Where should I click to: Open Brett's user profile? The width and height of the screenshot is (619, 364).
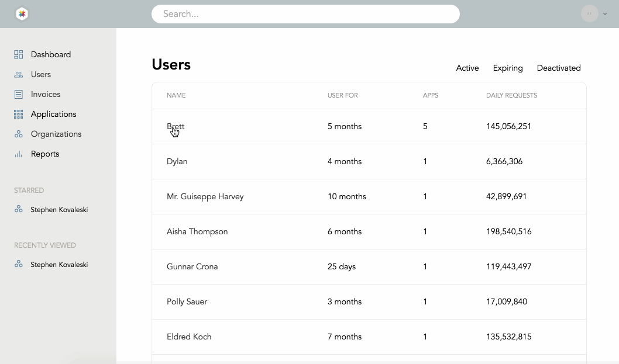(x=176, y=126)
